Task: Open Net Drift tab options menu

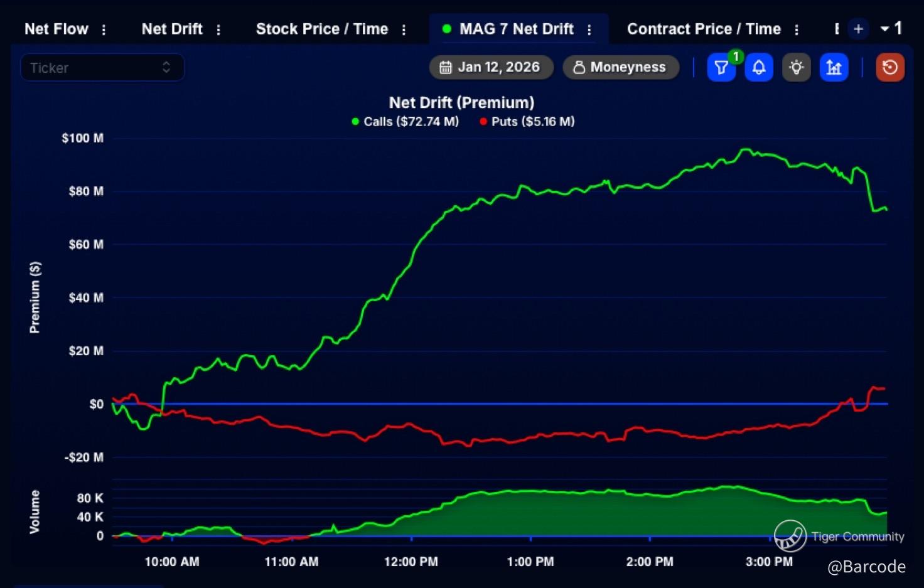Action: (x=218, y=29)
